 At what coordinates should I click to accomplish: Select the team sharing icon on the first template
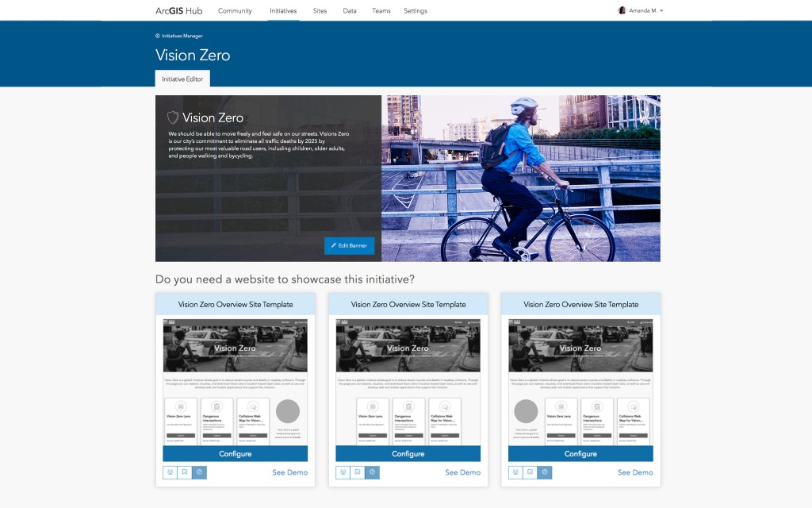[x=170, y=471]
